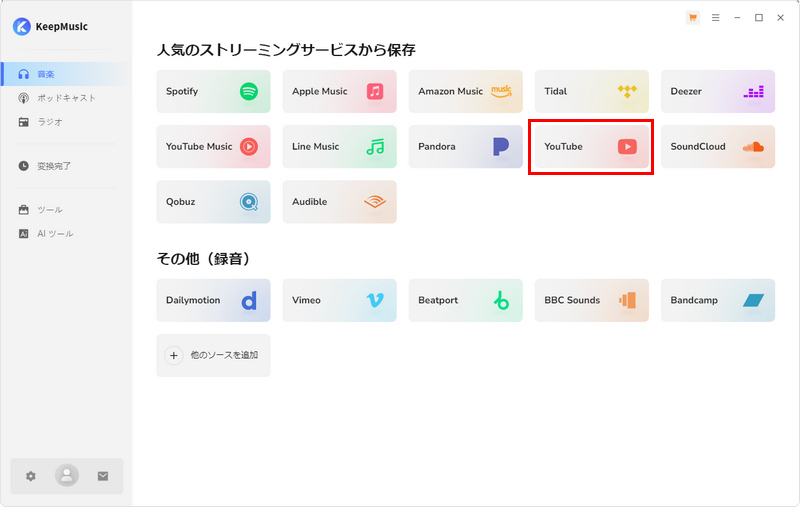This screenshot has height=507, width=800.
Task: Click the red YouTube Music circle icon
Action: 249,146
